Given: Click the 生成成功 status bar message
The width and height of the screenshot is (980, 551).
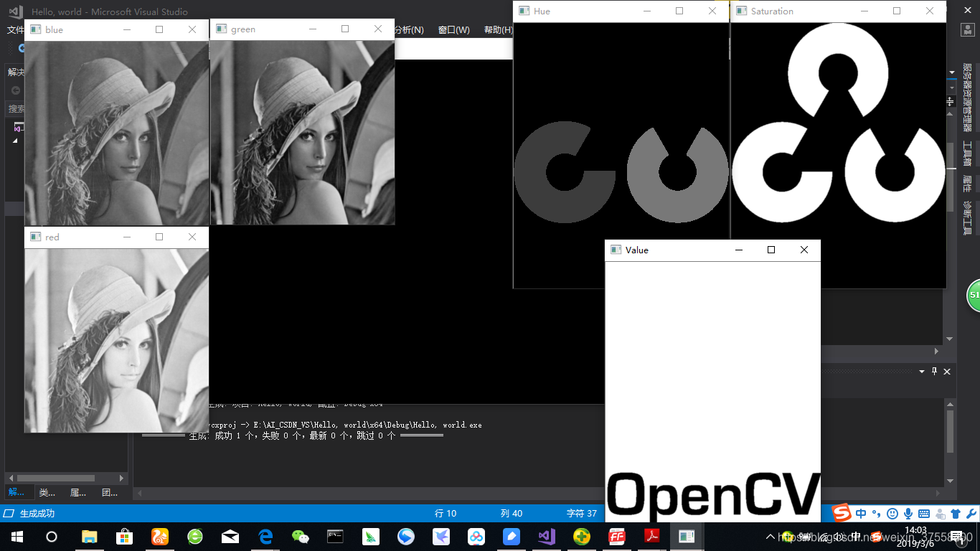Looking at the screenshot, I should pos(37,514).
